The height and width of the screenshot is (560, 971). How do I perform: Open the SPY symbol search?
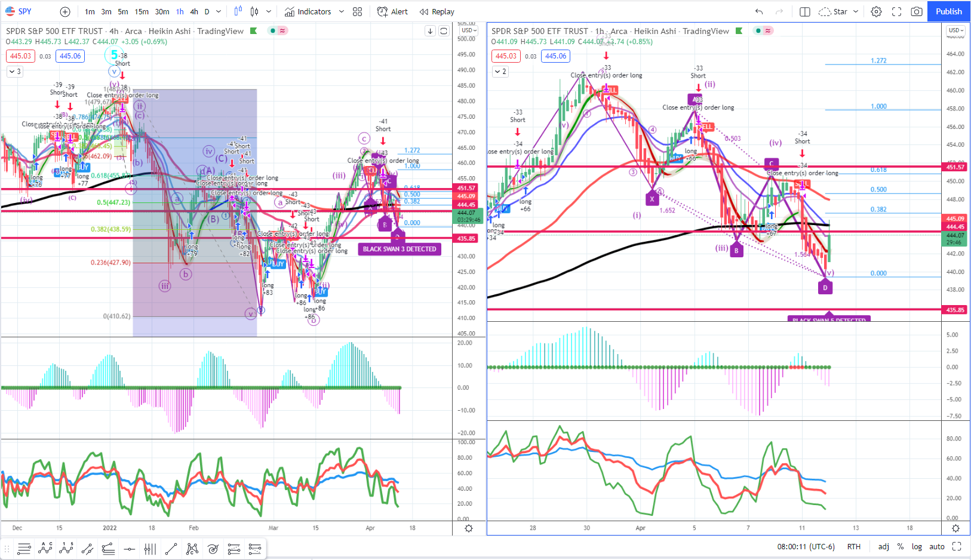[19, 11]
